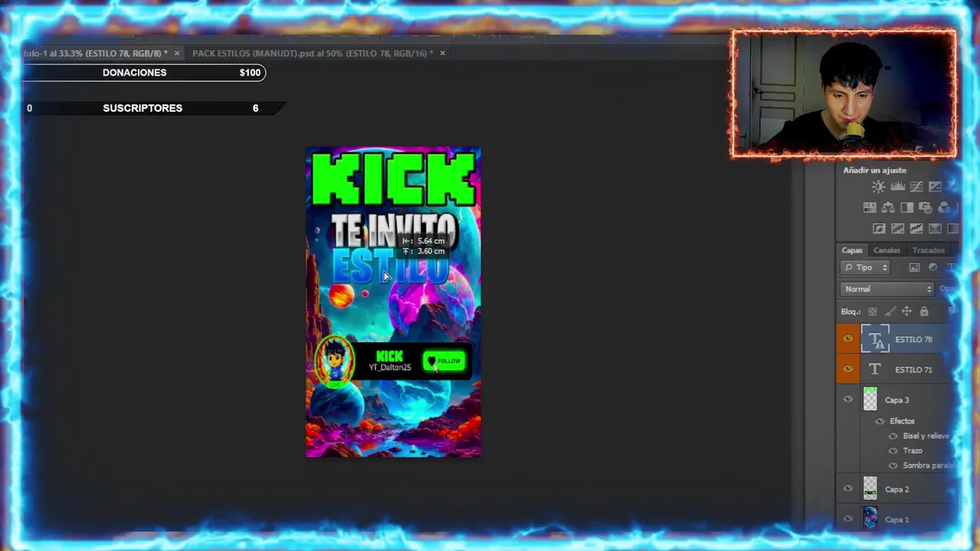Add a Black & White adjustment
Screen dimensions: 980x551
[x=906, y=207]
